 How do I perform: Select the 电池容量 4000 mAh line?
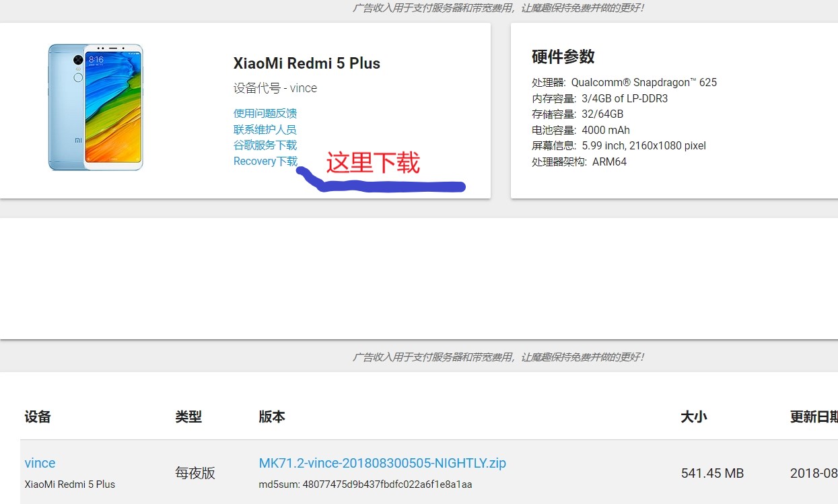click(581, 130)
